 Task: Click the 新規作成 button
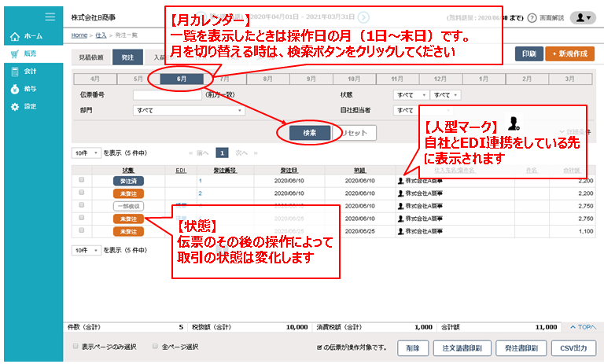(570, 53)
